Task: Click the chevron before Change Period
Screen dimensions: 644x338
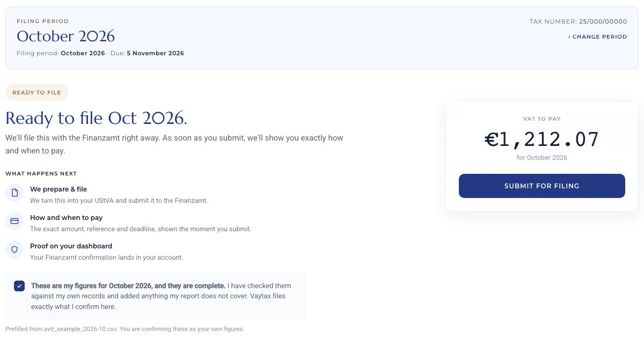Action: pos(569,37)
